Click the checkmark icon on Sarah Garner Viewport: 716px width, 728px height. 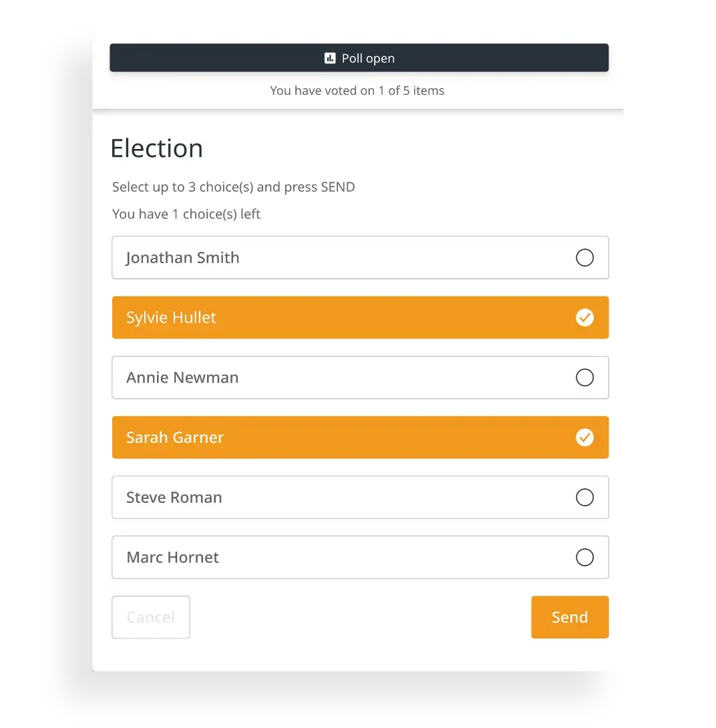[586, 437]
